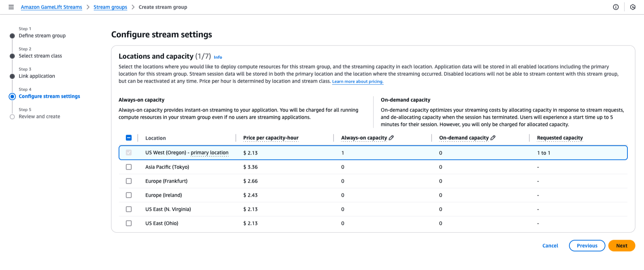Click the Always-on capacity edit pencil icon
Screen dimensions: 644x270
click(391, 138)
